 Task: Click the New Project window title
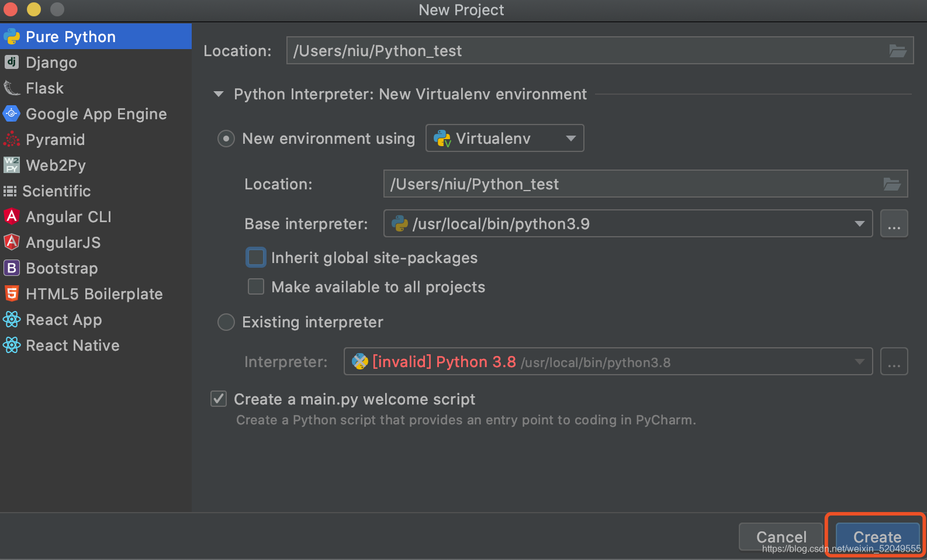(461, 10)
